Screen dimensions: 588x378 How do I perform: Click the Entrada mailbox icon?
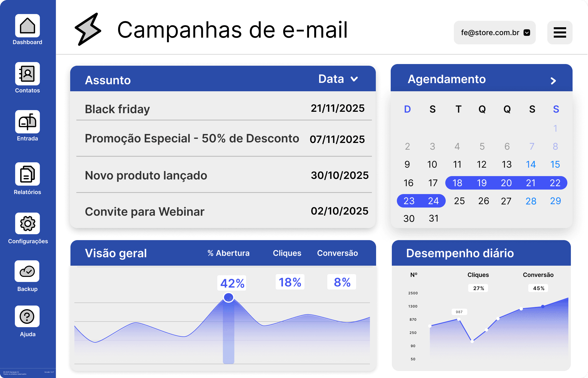click(x=27, y=122)
